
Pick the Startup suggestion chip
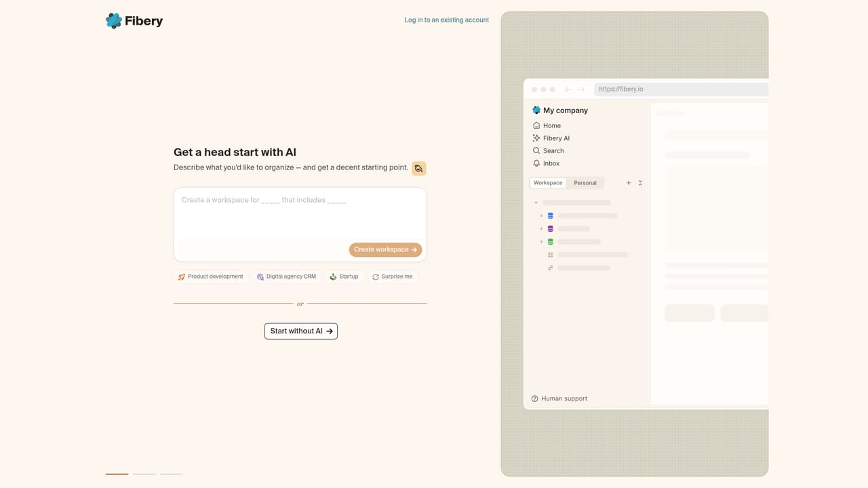(344, 277)
